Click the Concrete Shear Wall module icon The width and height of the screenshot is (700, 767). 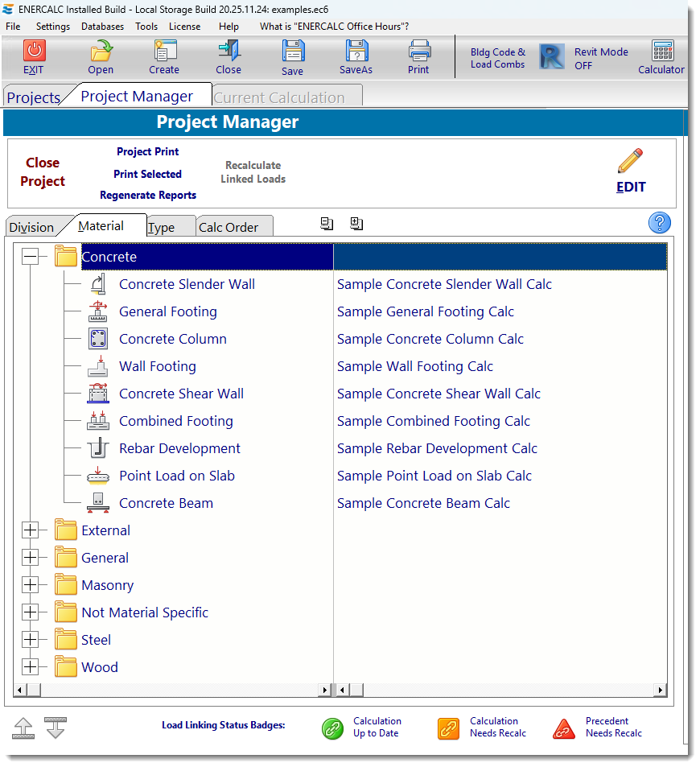point(98,394)
